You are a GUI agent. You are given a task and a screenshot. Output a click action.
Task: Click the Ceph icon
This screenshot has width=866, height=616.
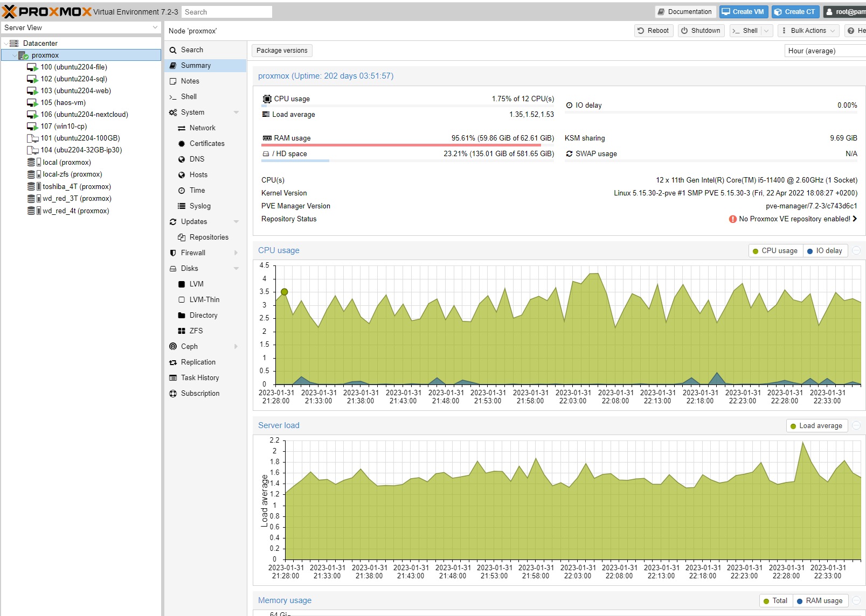point(173,347)
